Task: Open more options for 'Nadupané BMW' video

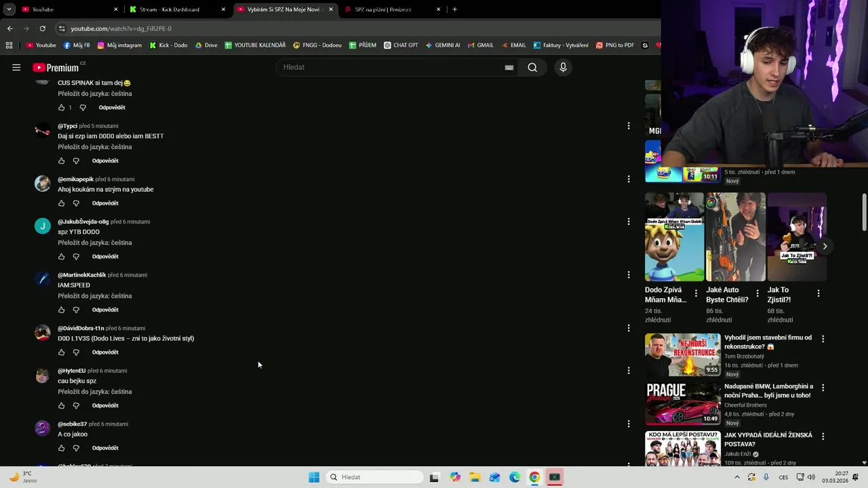Action: click(x=823, y=388)
